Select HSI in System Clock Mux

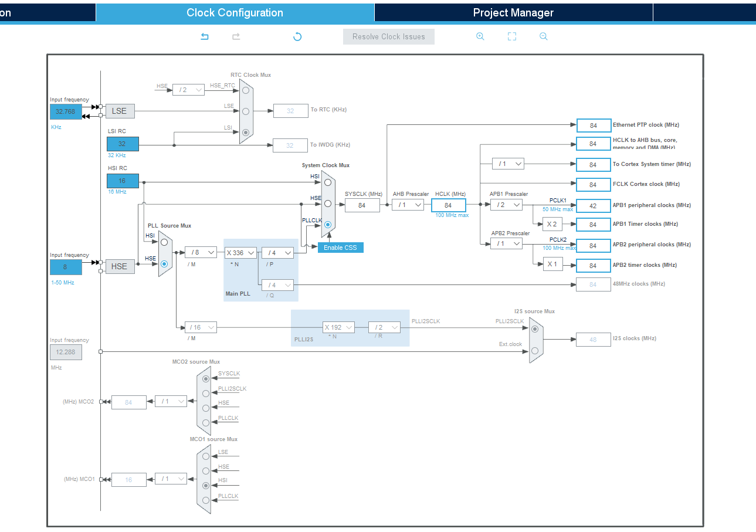[328, 182]
